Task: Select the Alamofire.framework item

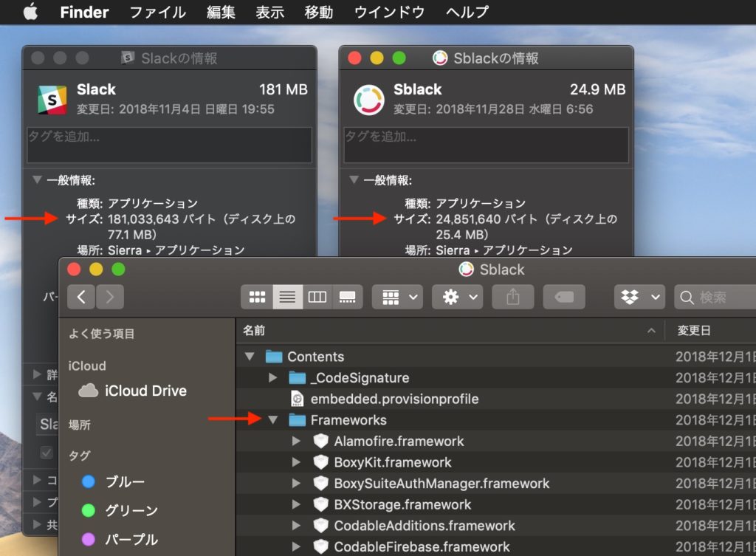Action: tap(399, 441)
